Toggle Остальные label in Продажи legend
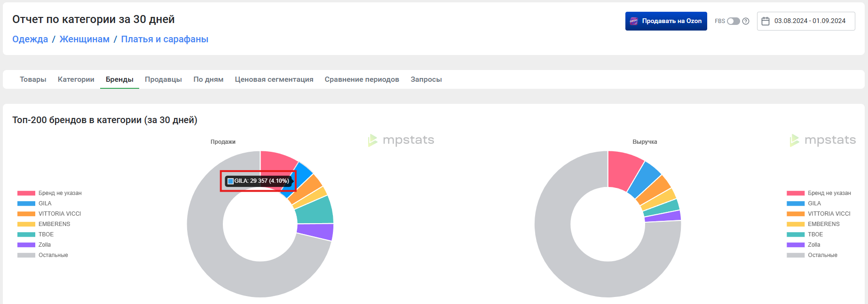Image resolution: width=868 pixels, height=304 pixels. pyautogui.click(x=53, y=255)
